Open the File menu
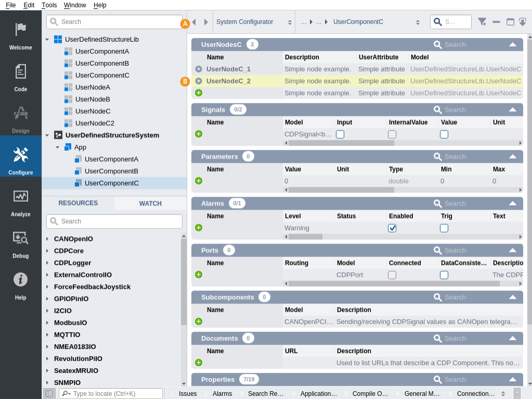 point(11,5)
